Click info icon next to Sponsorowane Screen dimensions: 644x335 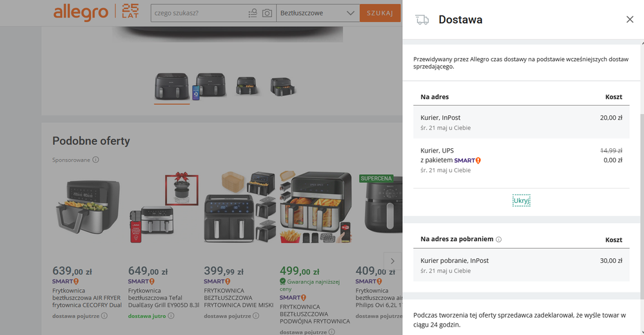[95, 160]
